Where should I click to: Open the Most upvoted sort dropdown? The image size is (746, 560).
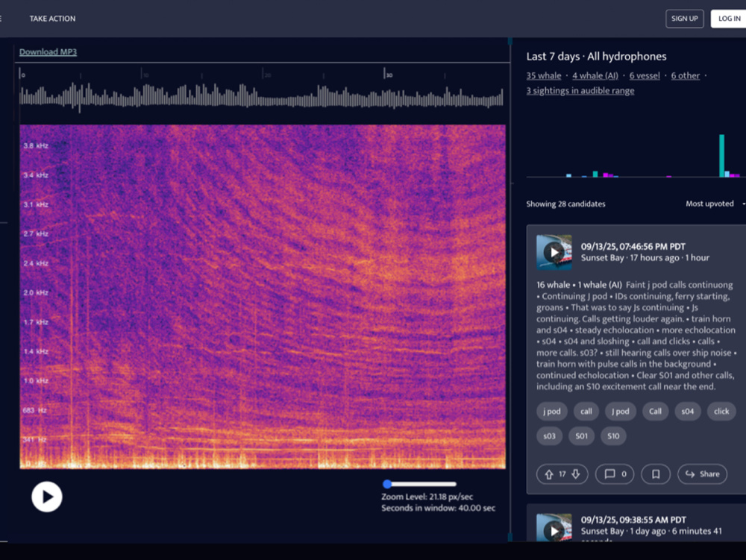tap(715, 204)
